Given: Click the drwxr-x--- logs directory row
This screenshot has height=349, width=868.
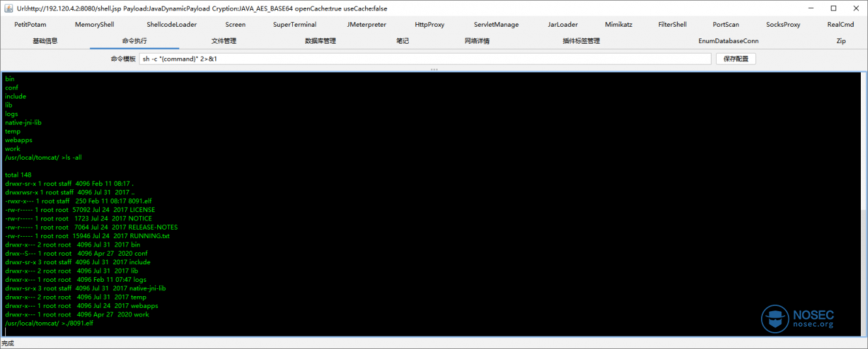Looking at the screenshot, I should (76, 279).
